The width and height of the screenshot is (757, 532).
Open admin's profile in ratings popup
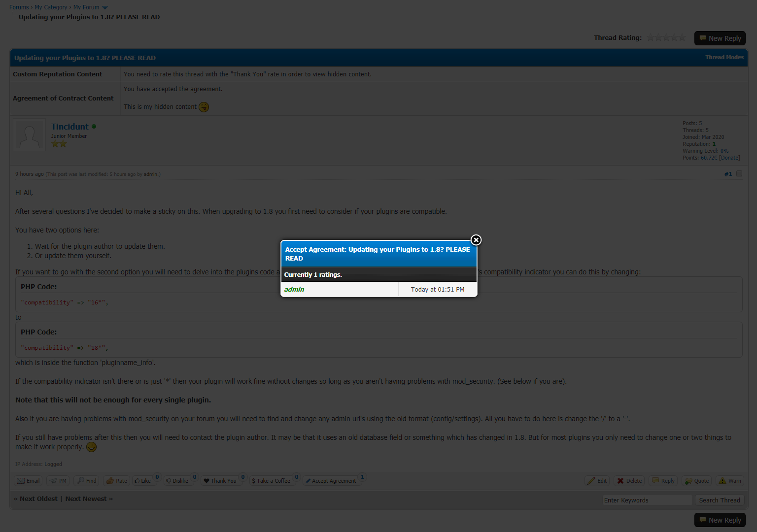294,289
